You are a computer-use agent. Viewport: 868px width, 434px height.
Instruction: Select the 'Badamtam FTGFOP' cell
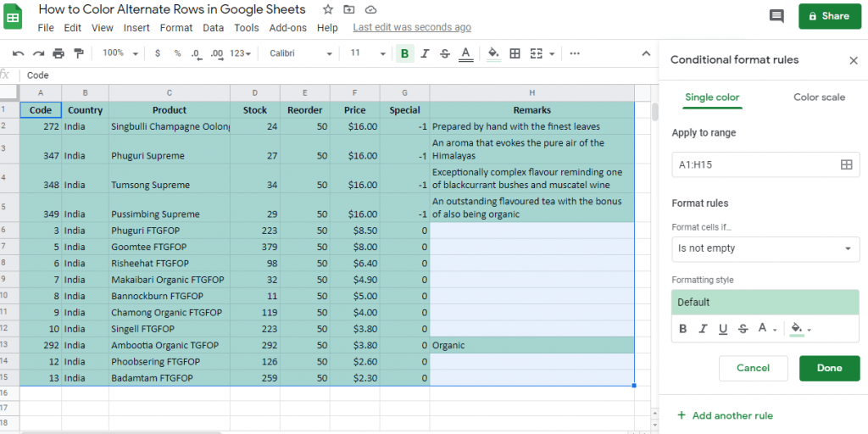(x=170, y=378)
